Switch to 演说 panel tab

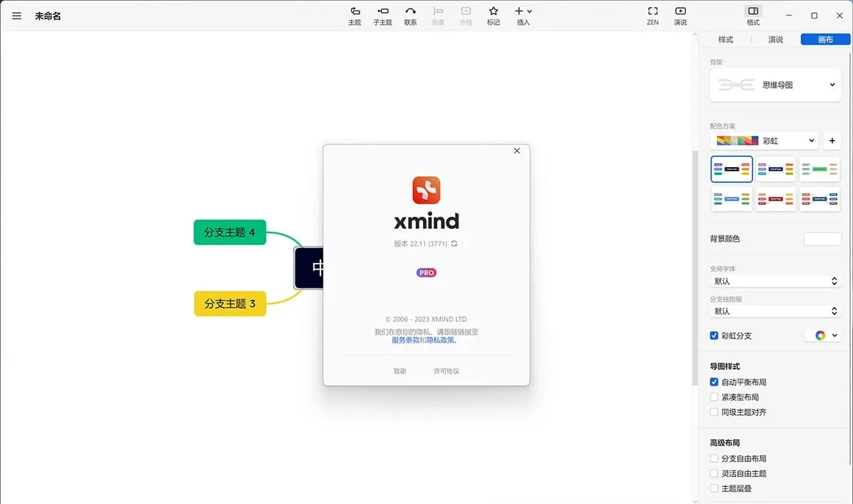pyautogui.click(x=776, y=40)
